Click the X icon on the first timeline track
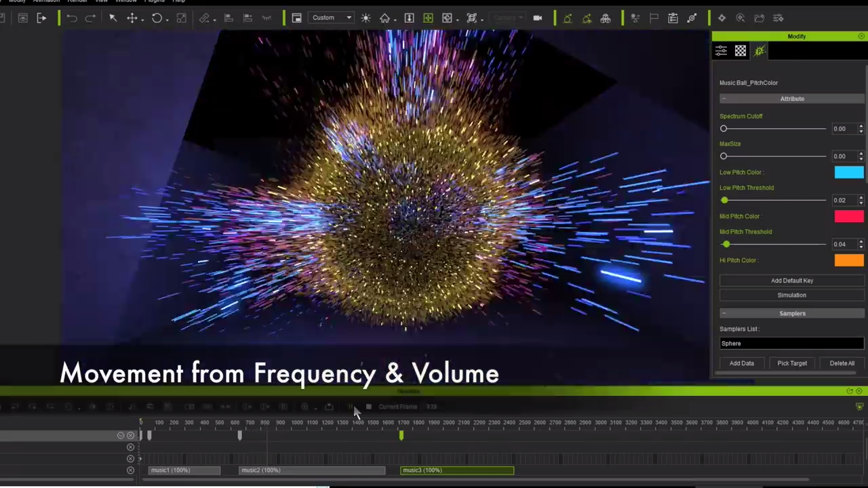868x488 pixels. [x=130, y=435]
